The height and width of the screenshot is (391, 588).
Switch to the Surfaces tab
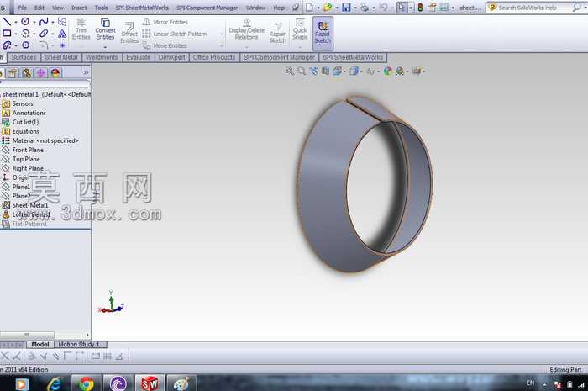tap(24, 57)
